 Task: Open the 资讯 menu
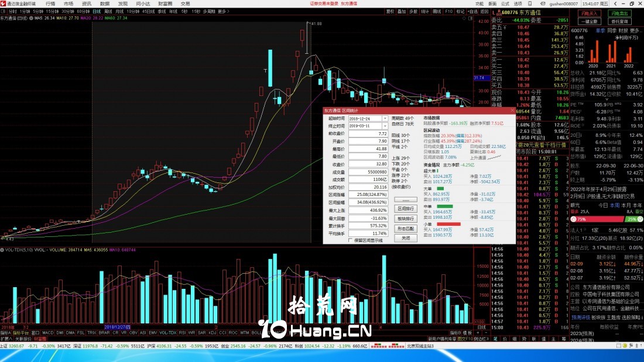click(87, 4)
